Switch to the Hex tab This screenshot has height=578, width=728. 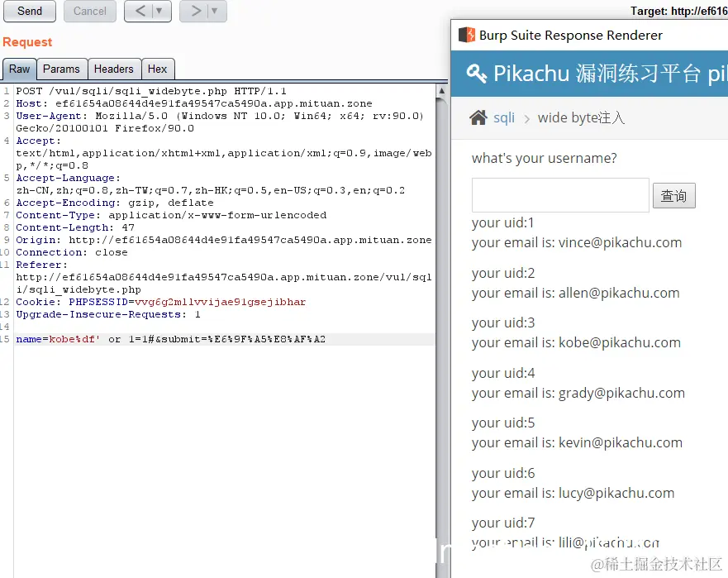[x=157, y=69]
